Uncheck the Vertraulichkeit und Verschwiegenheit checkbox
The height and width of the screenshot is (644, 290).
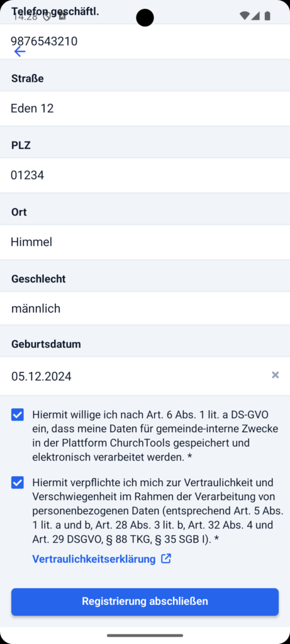tap(17, 482)
